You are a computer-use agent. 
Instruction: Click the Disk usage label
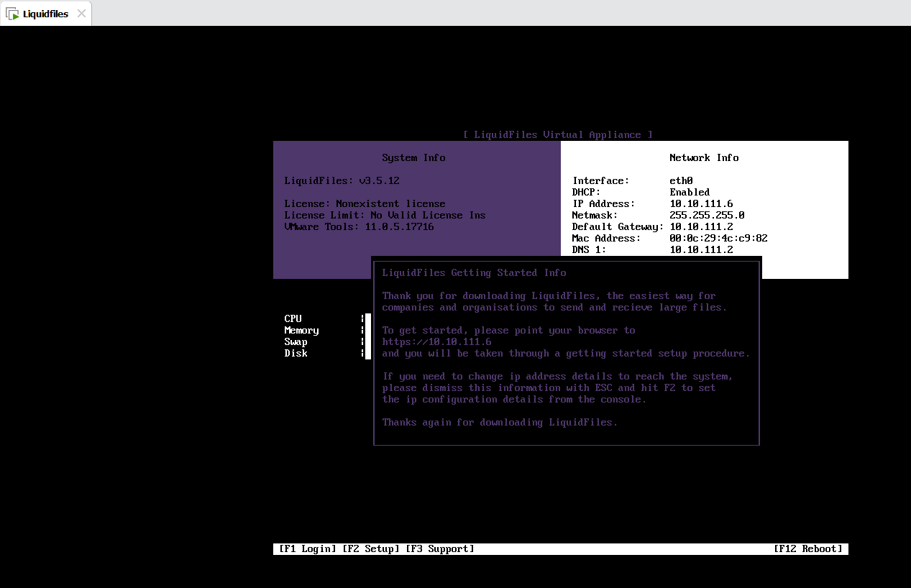coord(296,354)
